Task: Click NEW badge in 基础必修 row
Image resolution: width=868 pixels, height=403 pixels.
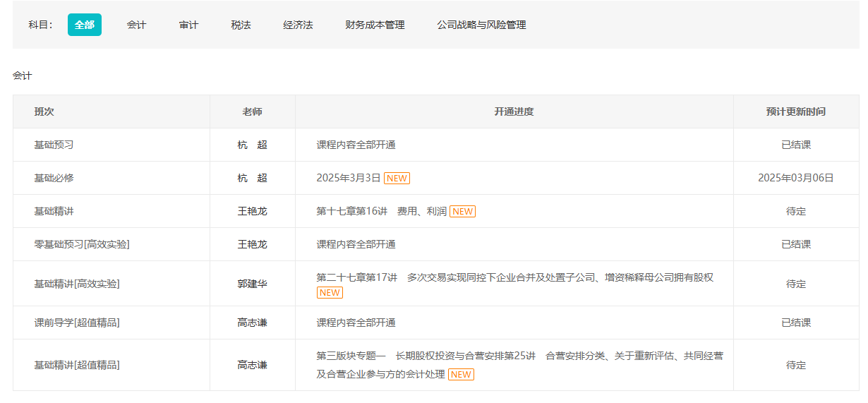Action: click(x=397, y=178)
